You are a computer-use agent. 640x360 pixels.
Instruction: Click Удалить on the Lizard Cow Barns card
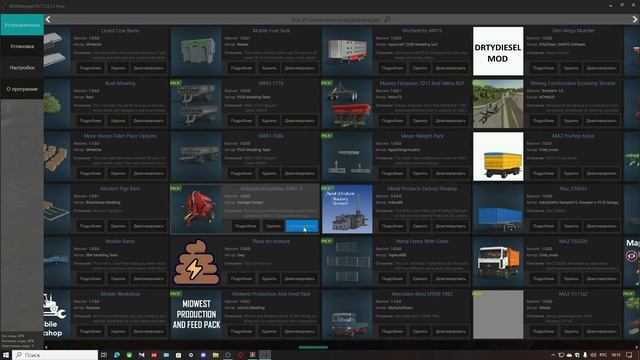pyautogui.click(x=118, y=68)
